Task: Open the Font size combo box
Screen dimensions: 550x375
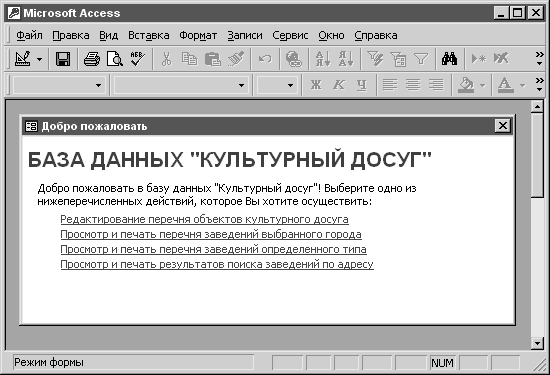Action: coord(277,85)
